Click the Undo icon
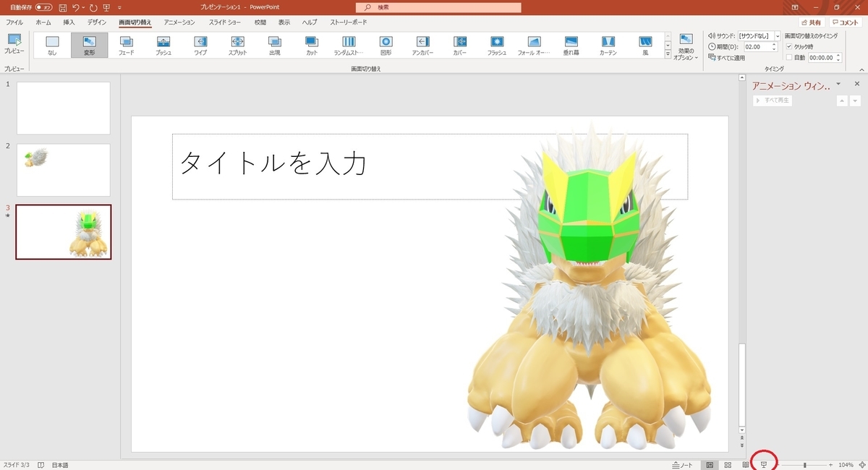 tap(75, 7)
